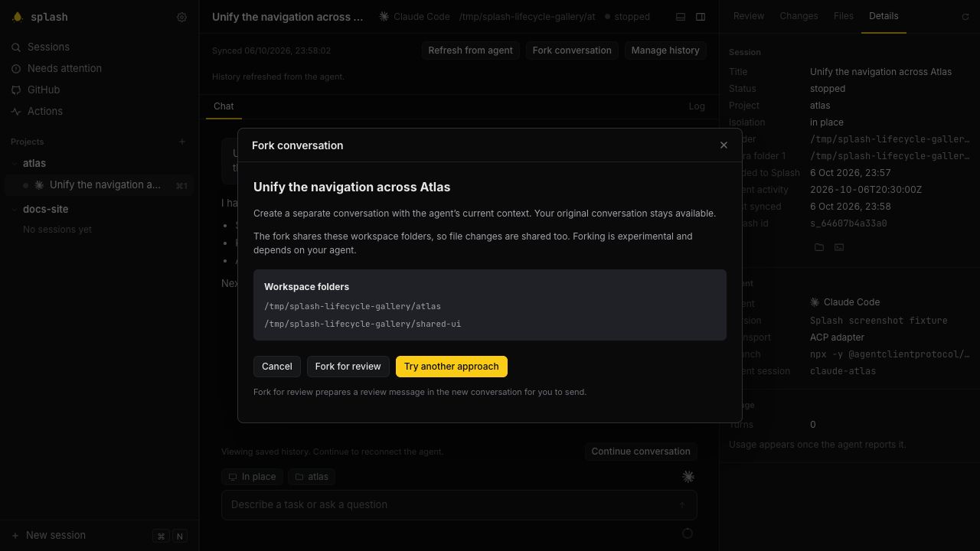
Task: Close the Fork conversation dialog
Action: tap(724, 145)
